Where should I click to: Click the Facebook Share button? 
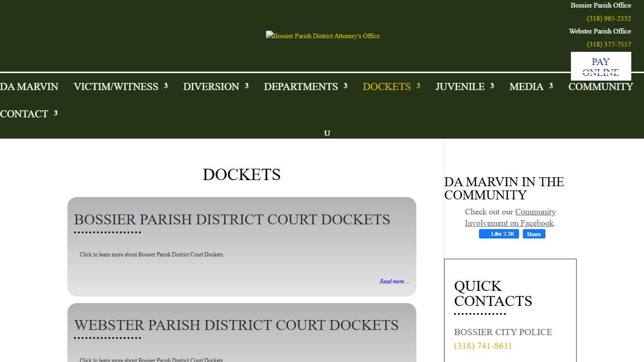tap(534, 234)
